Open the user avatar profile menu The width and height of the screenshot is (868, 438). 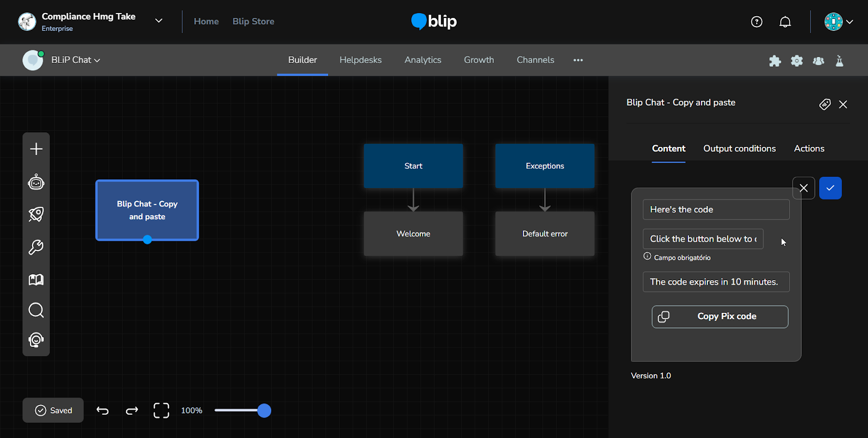click(838, 22)
